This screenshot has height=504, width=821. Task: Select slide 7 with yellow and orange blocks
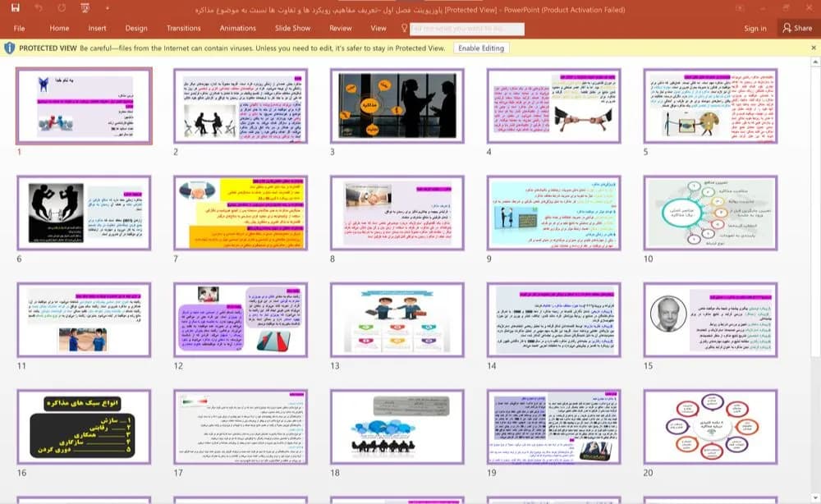coord(241,213)
